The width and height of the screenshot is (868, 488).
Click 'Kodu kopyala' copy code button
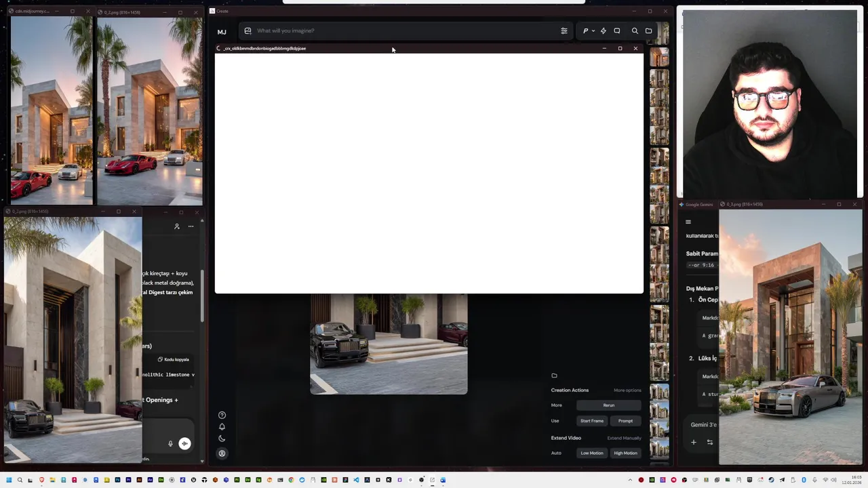tap(174, 359)
